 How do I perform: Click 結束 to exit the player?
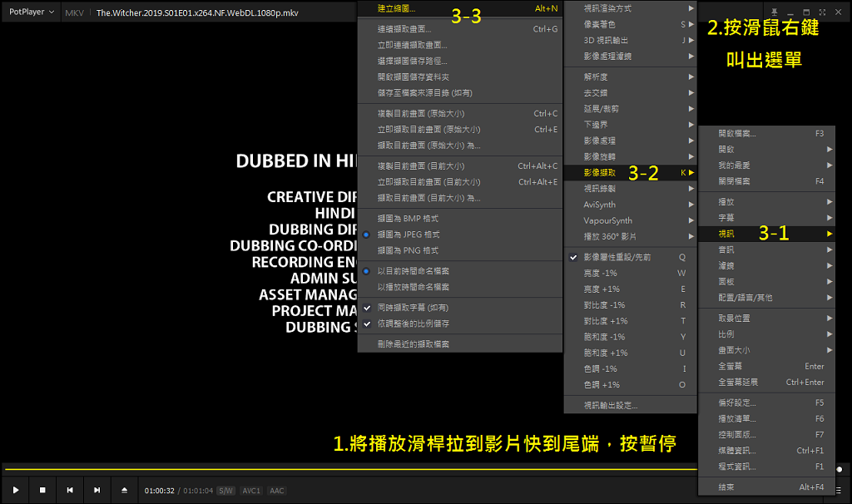click(x=766, y=487)
